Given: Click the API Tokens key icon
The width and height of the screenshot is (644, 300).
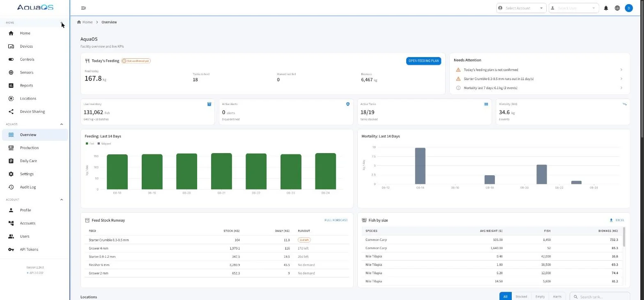Looking at the screenshot, I should [x=11, y=250].
